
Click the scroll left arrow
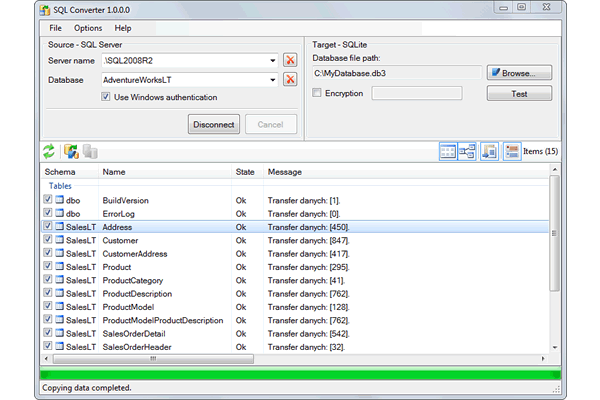click(46, 359)
